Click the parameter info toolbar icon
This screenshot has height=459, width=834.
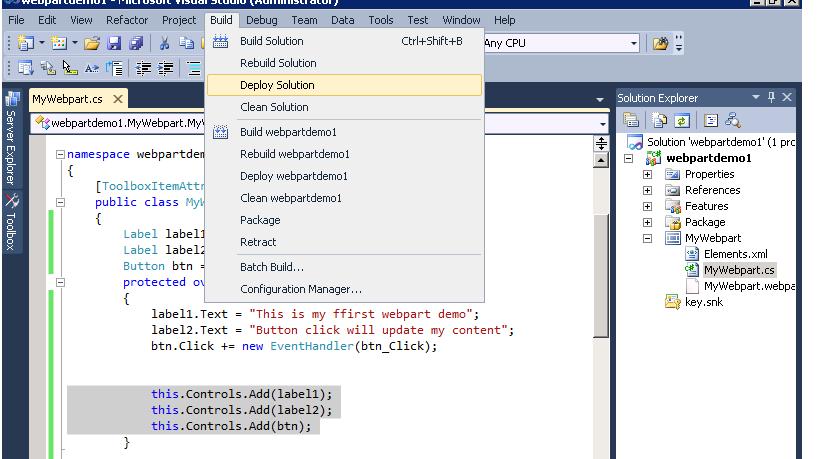[x=48, y=68]
